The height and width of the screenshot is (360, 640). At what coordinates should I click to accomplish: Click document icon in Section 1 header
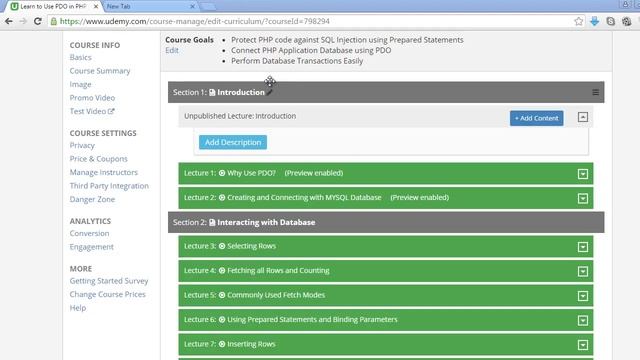click(x=212, y=92)
